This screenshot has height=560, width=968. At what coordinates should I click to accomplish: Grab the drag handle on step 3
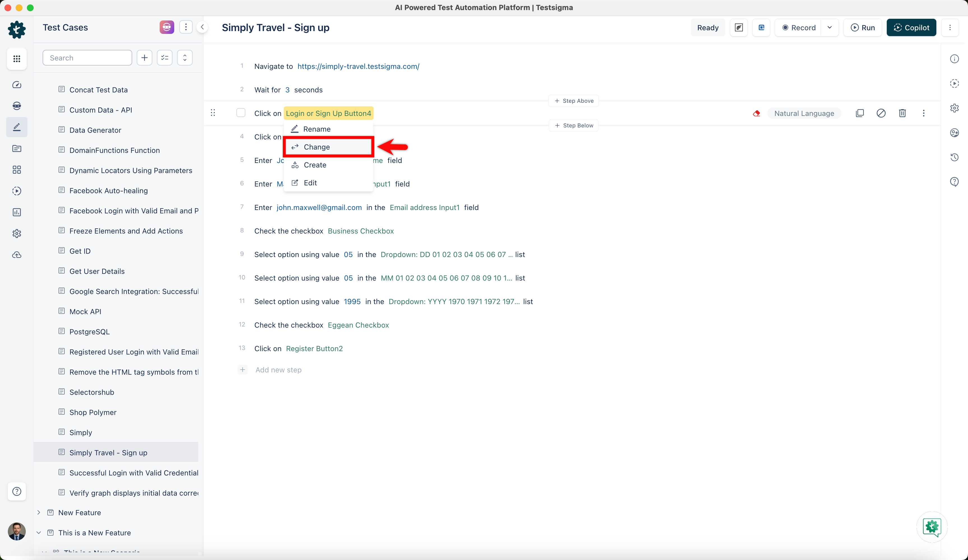click(x=213, y=113)
